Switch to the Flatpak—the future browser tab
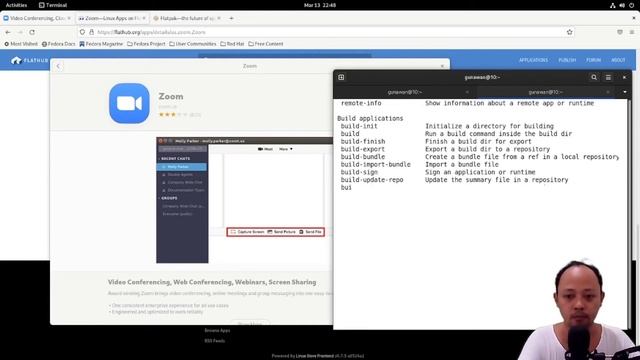Screen dimensions: 640x360 tap(187, 18)
